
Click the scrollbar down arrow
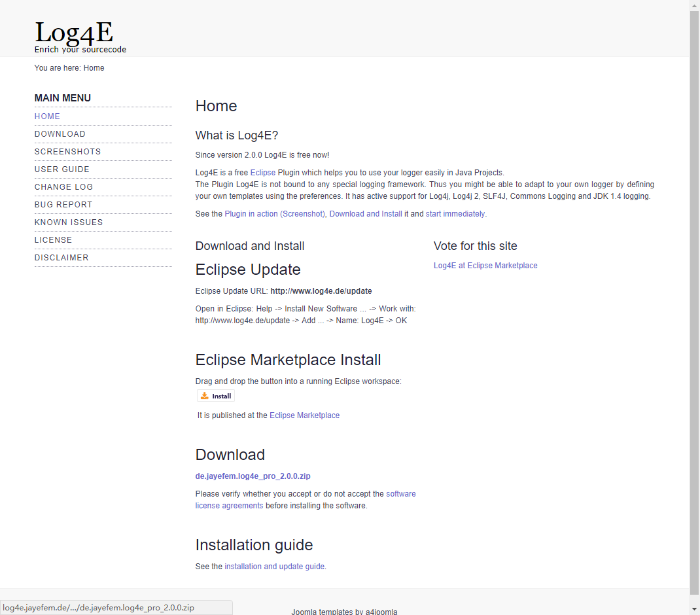pyautogui.click(x=694, y=609)
